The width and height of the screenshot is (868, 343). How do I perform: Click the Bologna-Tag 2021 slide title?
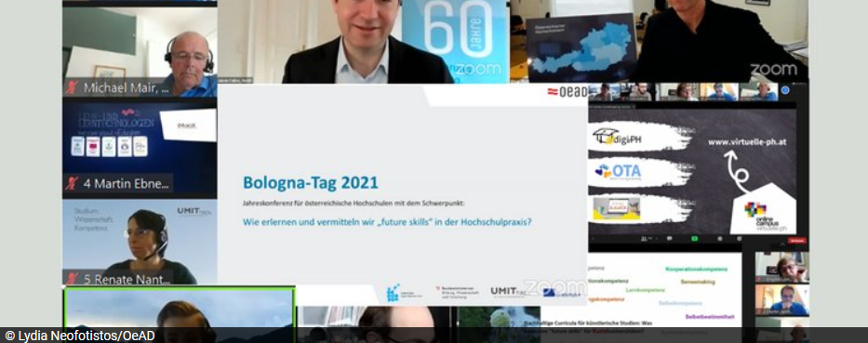tap(311, 182)
